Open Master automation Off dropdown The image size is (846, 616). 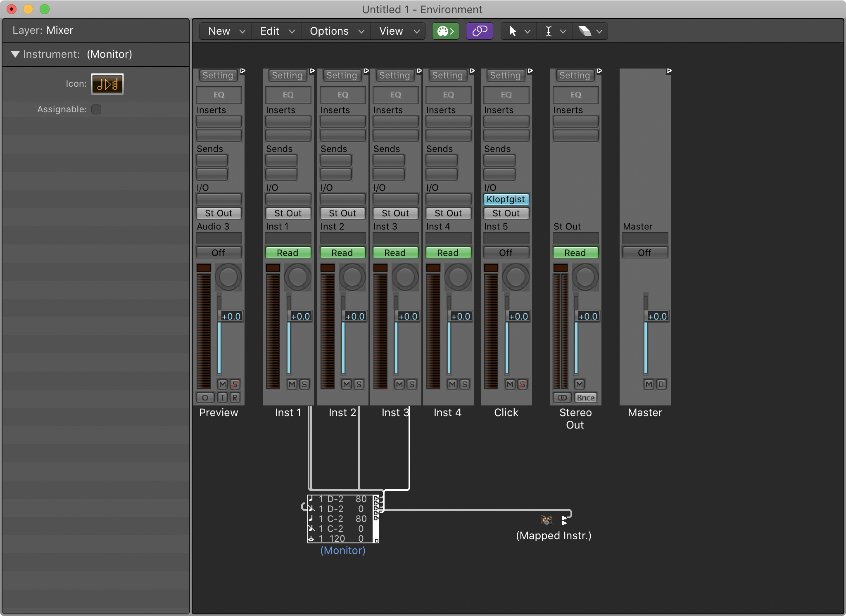(645, 253)
